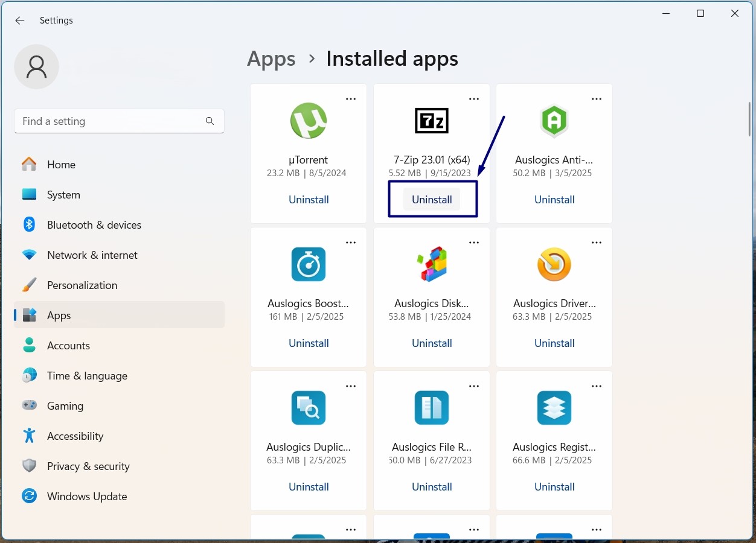Go to Windows Update section
This screenshot has width=756, height=543.
coord(87,497)
